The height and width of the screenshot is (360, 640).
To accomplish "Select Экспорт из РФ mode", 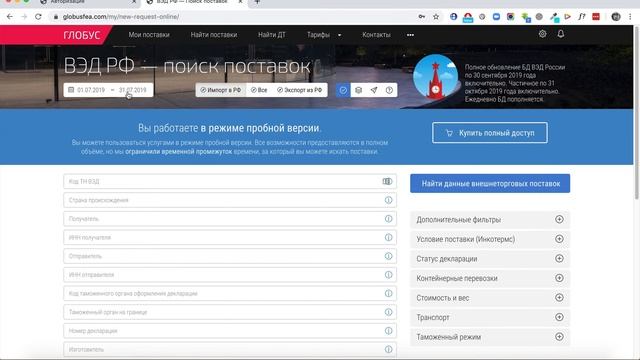I will point(300,90).
